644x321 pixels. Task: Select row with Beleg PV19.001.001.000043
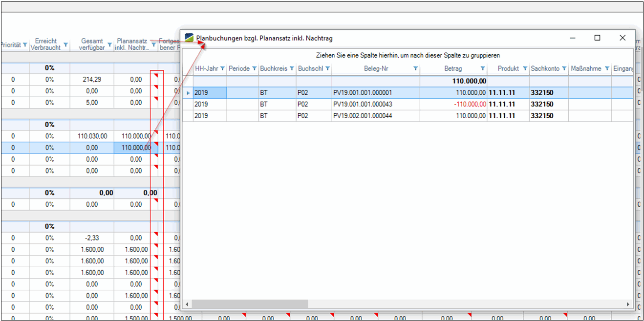(x=362, y=104)
